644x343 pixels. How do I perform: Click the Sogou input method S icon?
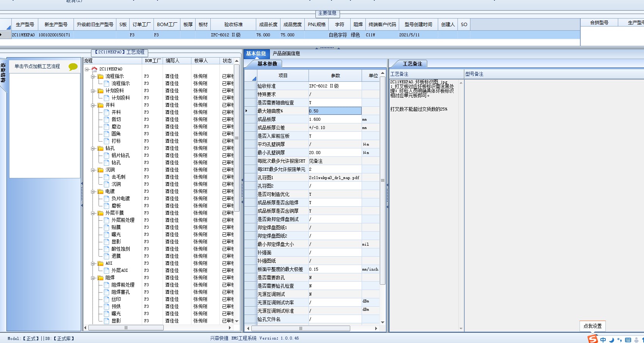(592, 339)
